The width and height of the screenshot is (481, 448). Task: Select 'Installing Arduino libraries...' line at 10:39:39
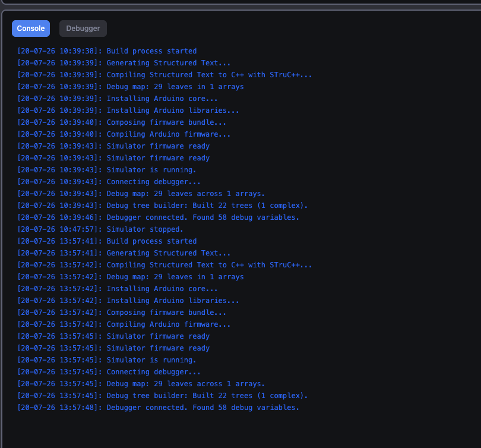[128, 111]
